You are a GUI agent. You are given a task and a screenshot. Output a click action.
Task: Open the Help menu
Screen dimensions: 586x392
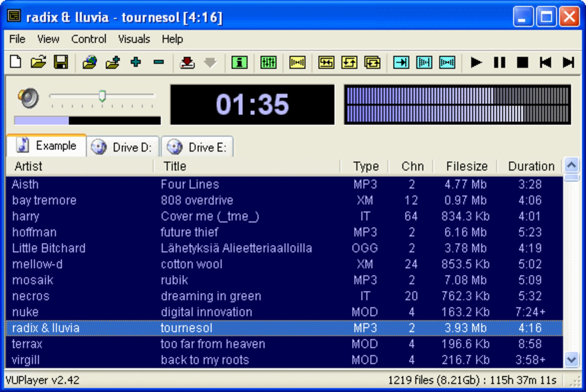[173, 39]
